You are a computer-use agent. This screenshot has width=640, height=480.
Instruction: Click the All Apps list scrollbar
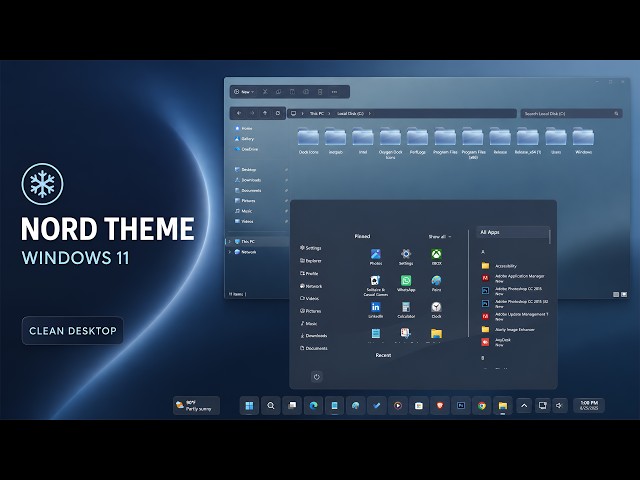[x=550, y=237]
